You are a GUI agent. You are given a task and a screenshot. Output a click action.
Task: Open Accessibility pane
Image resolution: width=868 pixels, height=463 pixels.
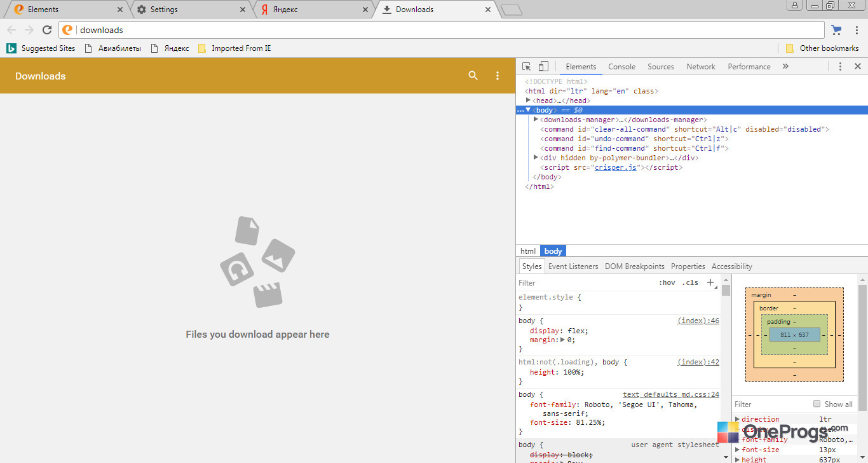[732, 266]
